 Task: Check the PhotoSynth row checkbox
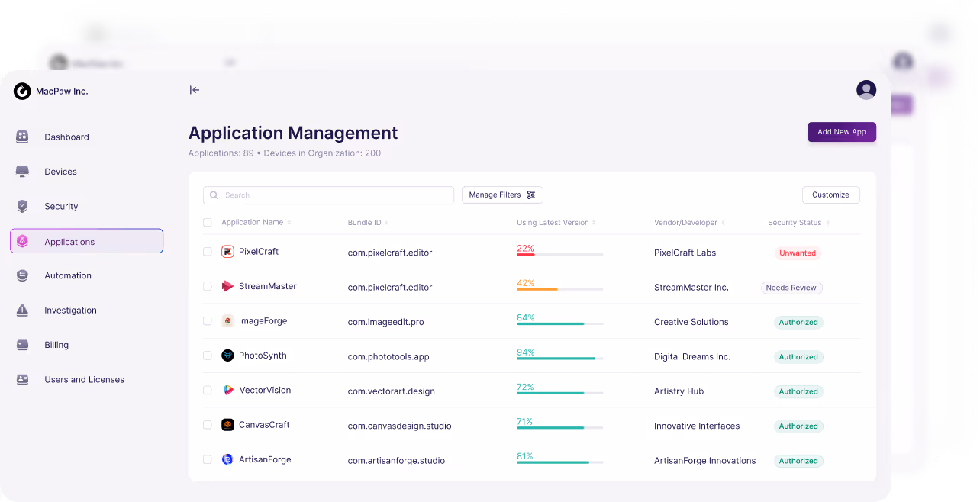click(x=208, y=356)
